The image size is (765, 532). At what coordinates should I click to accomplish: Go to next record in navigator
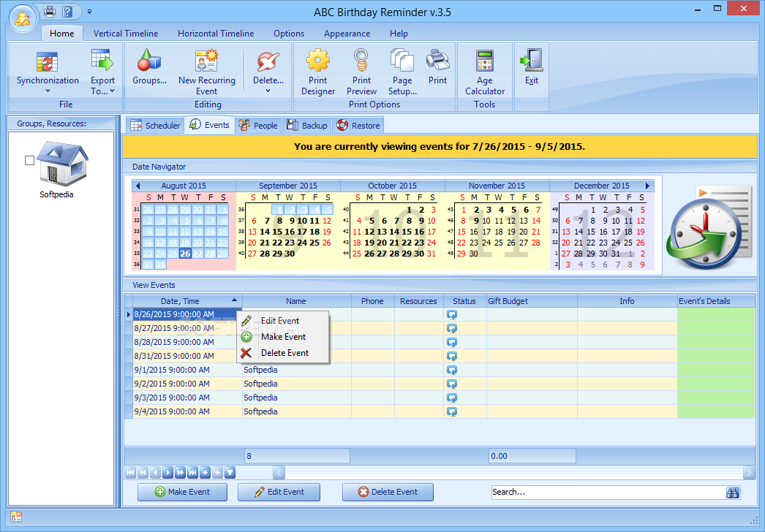pos(167,472)
